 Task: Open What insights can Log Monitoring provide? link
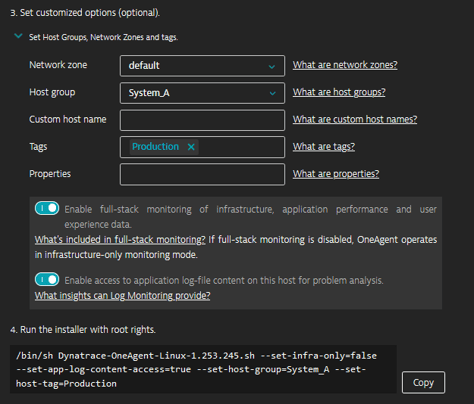coord(122,296)
